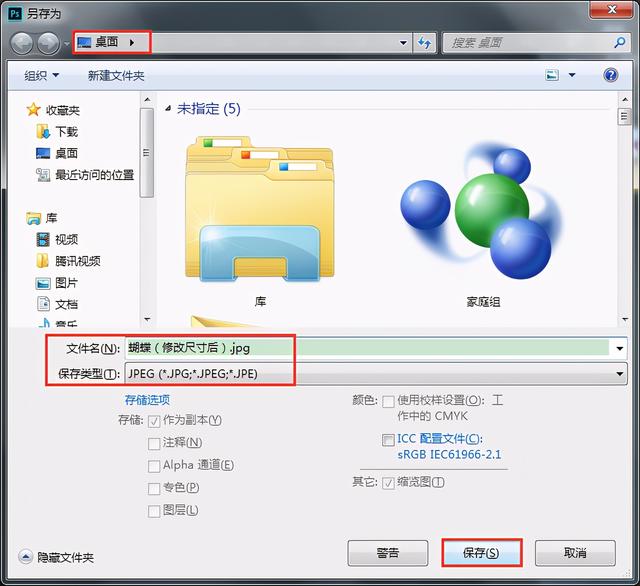
Task: Click the arrow after 桌面 in breadcrumb
Action: coord(131,42)
